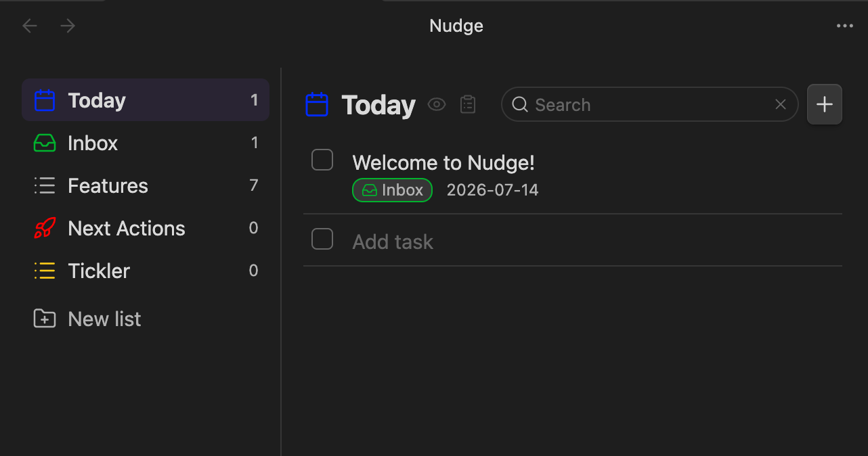Clear search with the X icon

coord(781,104)
